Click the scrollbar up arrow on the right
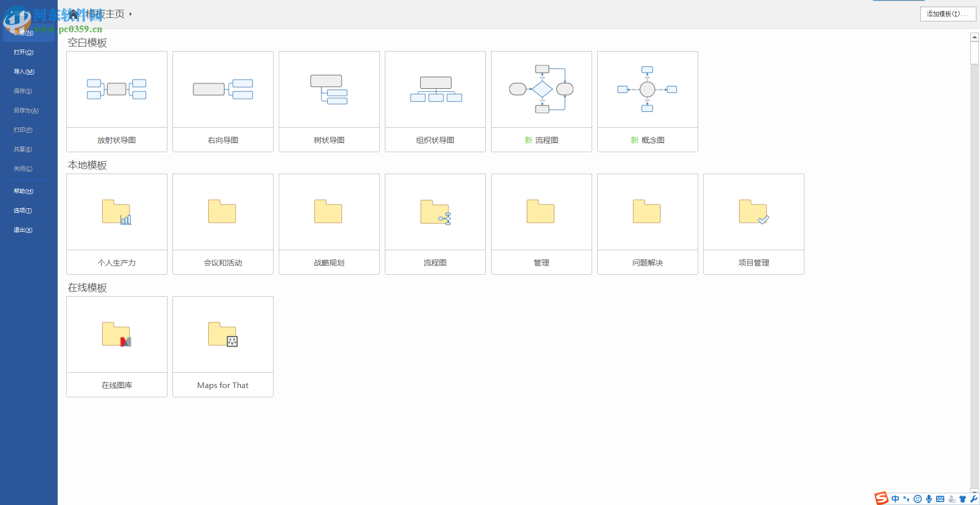Image resolution: width=980 pixels, height=505 pixels. 975,37
